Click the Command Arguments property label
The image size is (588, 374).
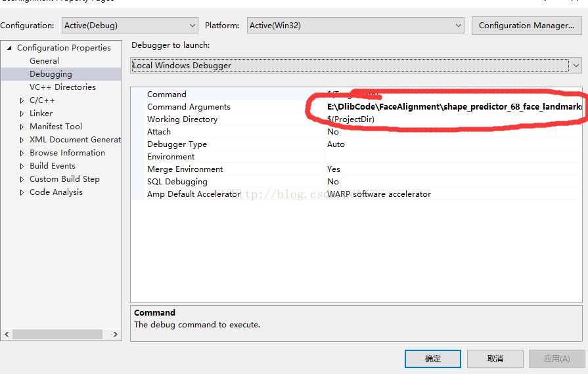[189, 107]
